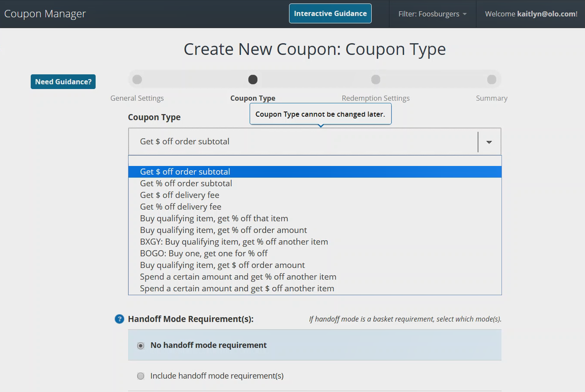This screenshot has height=392, width=585.
Task: Click the Coupon Manager title link
Action: pos(45,14)
